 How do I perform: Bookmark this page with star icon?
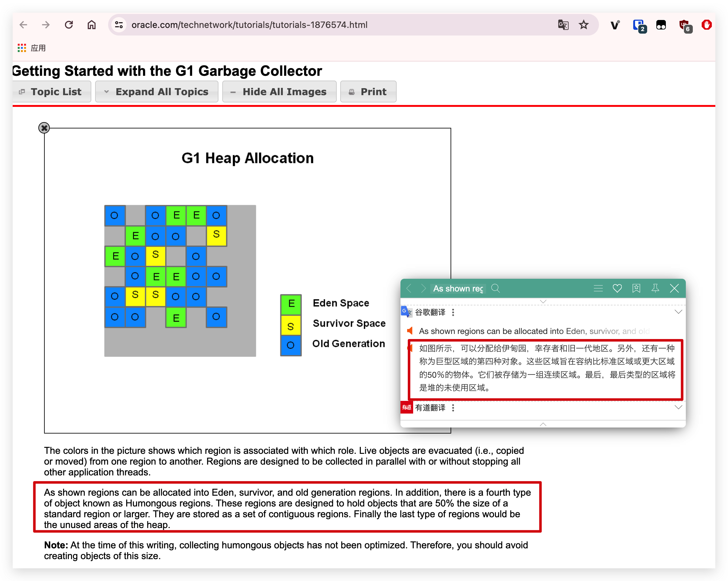pos(583,25)
